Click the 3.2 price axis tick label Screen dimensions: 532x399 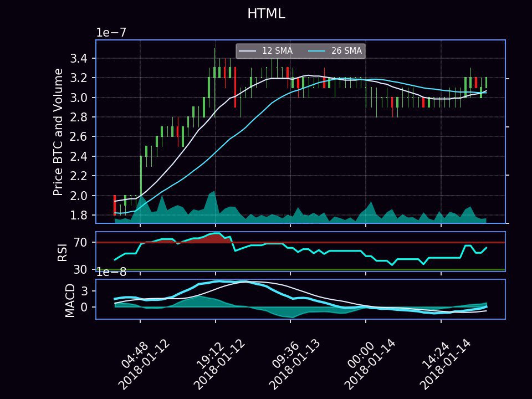(x=79, y=78)
